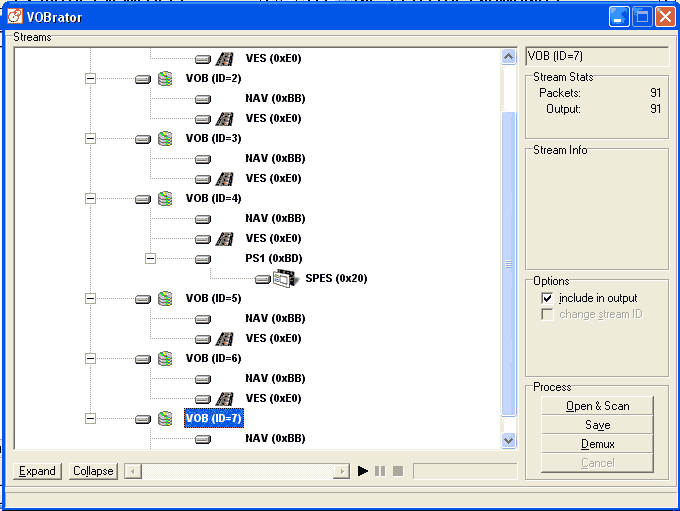Image resolution: width=680 pixels, height=511 pixels.
Task: Click the seek slider's right arrow
Action: (342, 472)
